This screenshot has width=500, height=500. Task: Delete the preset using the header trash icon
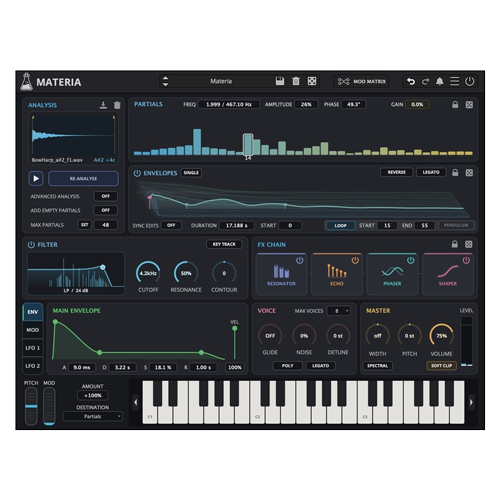coord(296,81)
